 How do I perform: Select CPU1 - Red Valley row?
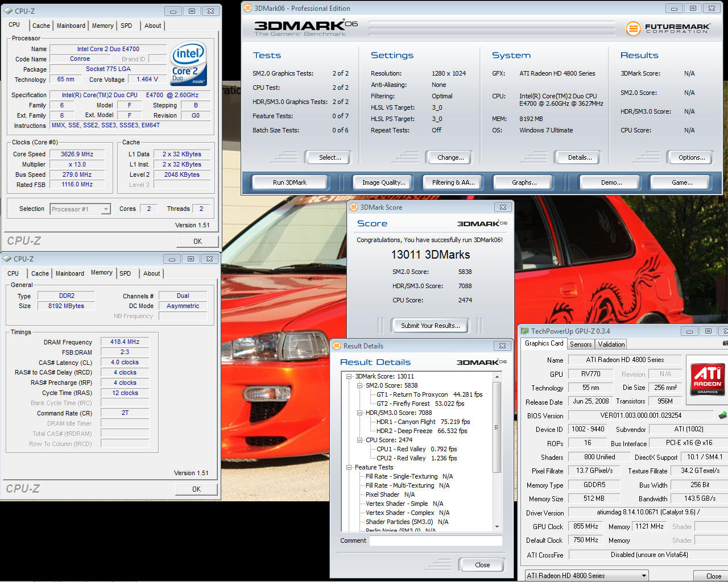point(416,449)
